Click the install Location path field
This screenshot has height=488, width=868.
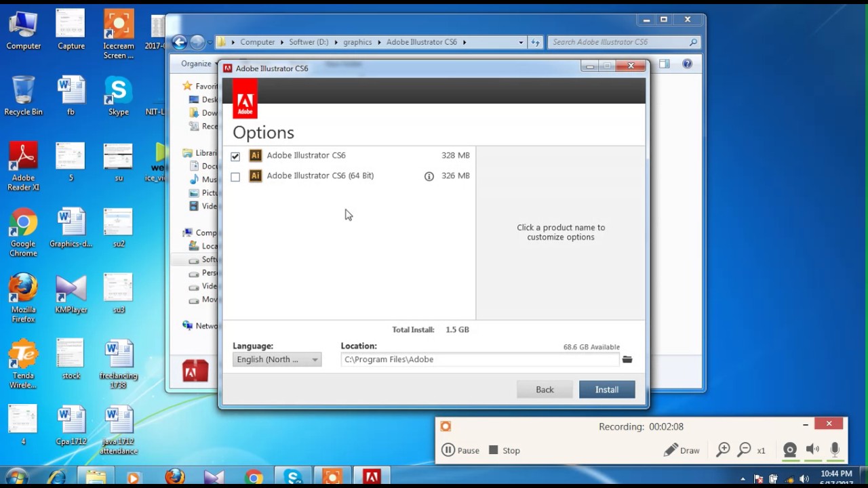click(x=479, y=359)
